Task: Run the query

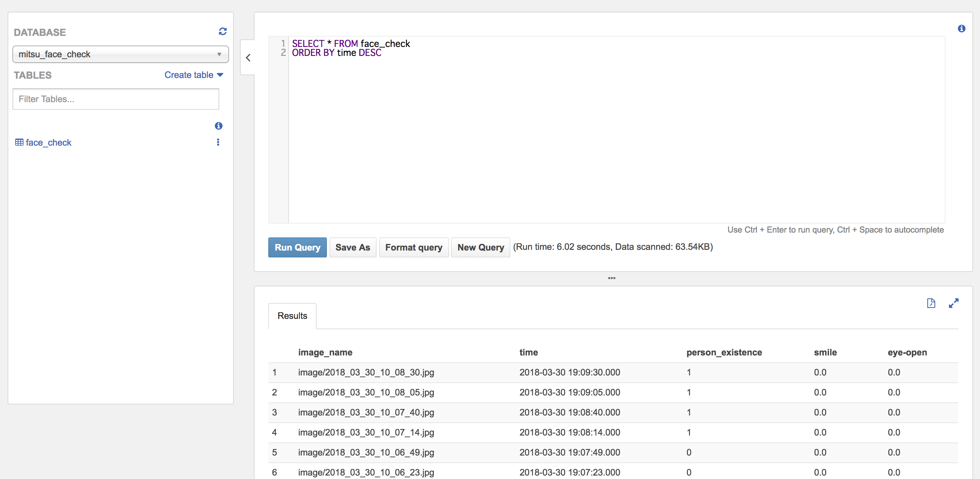Action: click(297, 247)
